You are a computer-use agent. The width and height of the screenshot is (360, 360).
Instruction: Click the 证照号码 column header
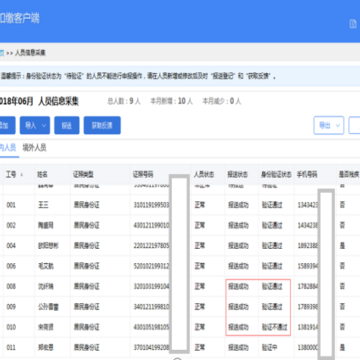click(x=143, y=175)
